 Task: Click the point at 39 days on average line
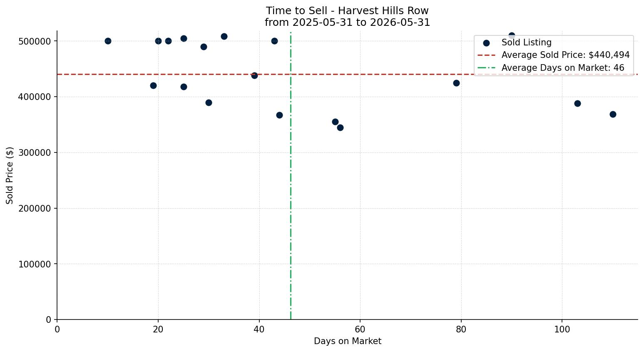click(254, 75)
